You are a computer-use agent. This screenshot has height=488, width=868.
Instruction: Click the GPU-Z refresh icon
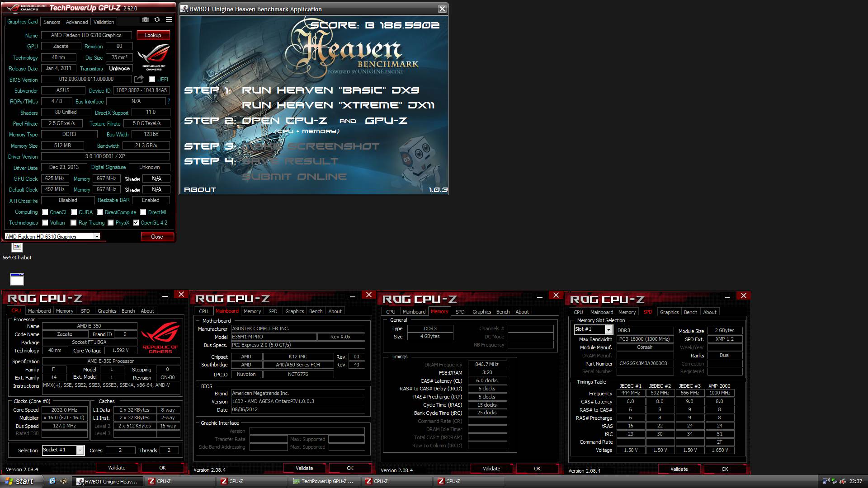click(157, 20)
